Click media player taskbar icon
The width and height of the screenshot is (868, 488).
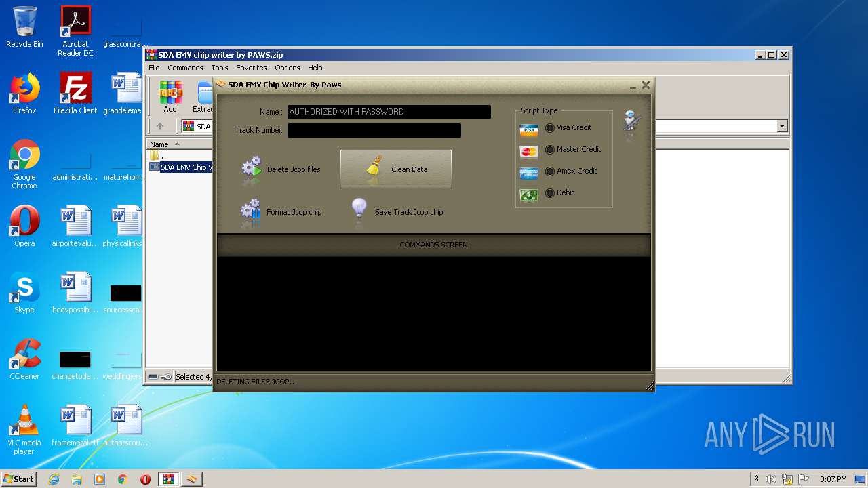tap(100, 479)
